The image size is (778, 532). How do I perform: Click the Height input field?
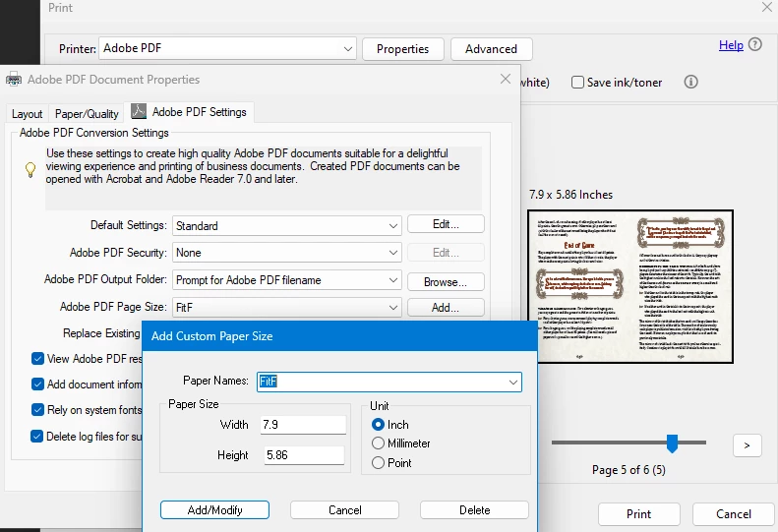click(x=304, y=455)
